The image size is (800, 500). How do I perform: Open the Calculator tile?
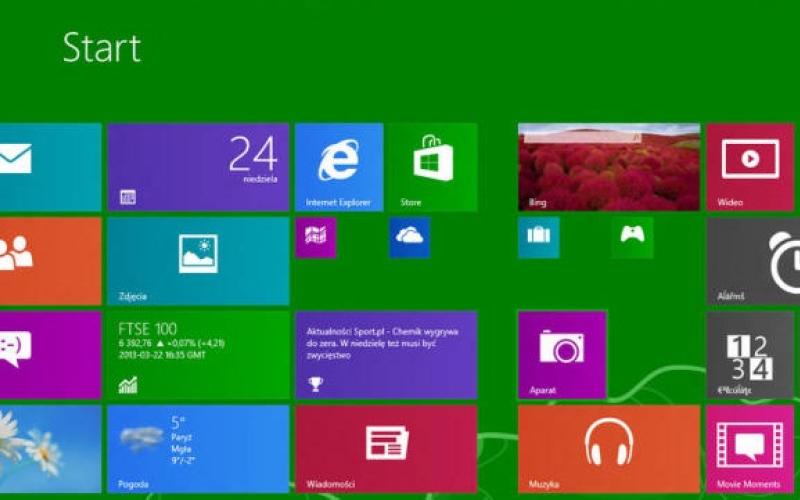pyautogui.click(x=750, y=355)
